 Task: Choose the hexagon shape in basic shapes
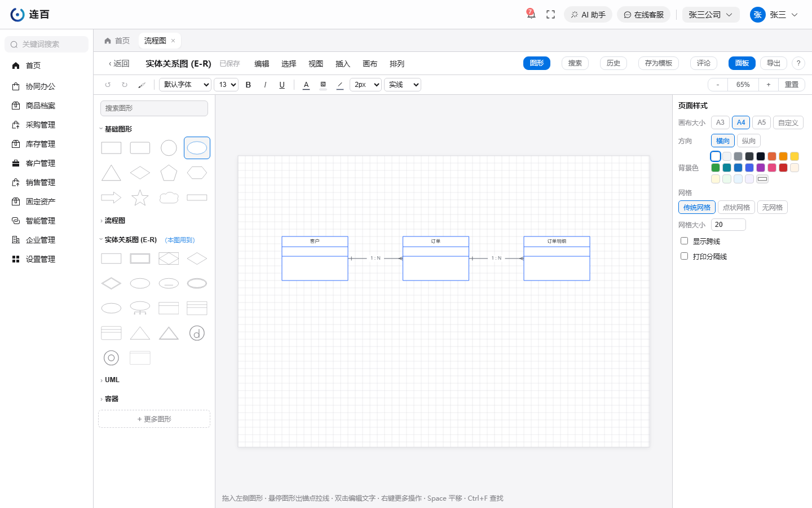[x=197, y=173]
